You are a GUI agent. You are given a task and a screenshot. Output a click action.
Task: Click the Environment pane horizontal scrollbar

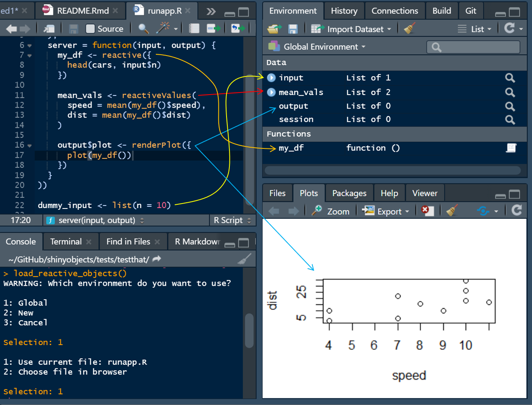393,170
